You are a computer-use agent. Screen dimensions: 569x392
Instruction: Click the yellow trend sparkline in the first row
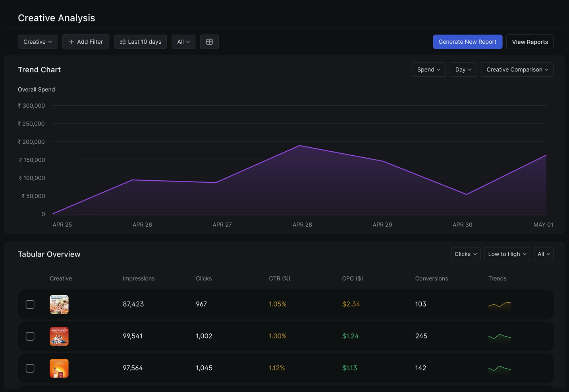click(x=499, y=304)
